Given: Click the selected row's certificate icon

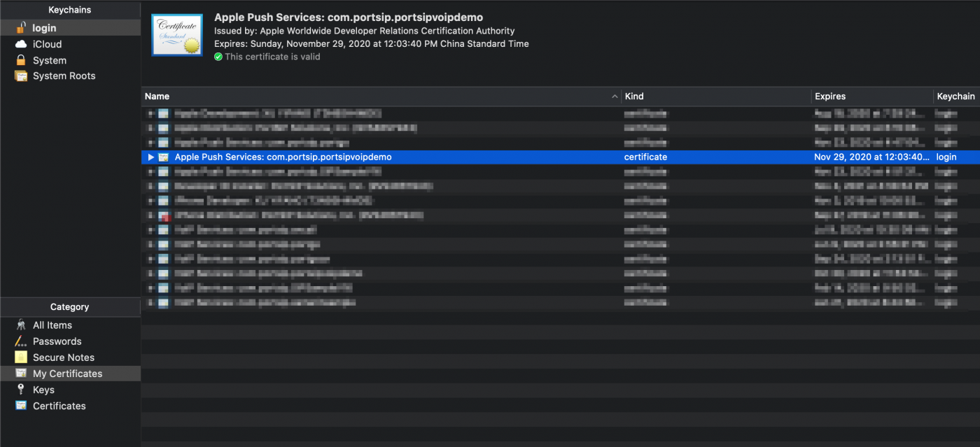Looking at the screenshot, I should tap(164, 157).
